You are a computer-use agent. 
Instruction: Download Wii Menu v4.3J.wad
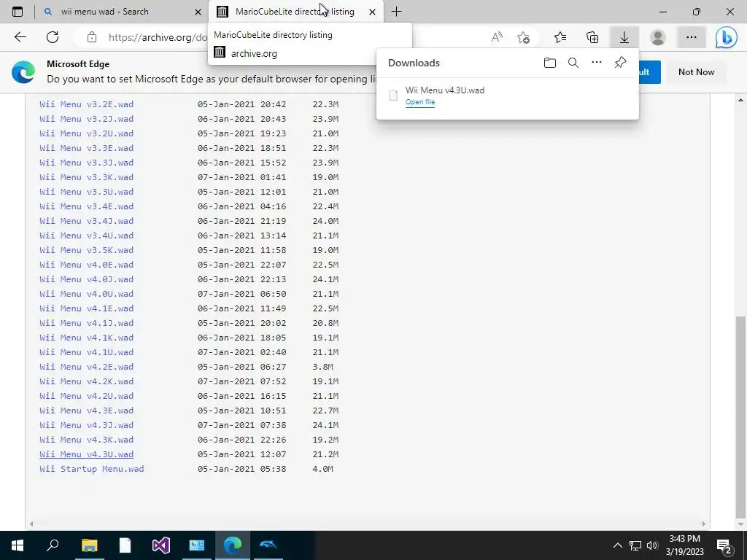click(87, 425)
